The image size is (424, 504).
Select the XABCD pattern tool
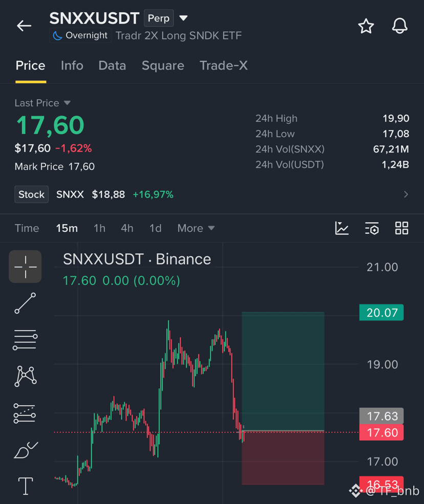26,376
